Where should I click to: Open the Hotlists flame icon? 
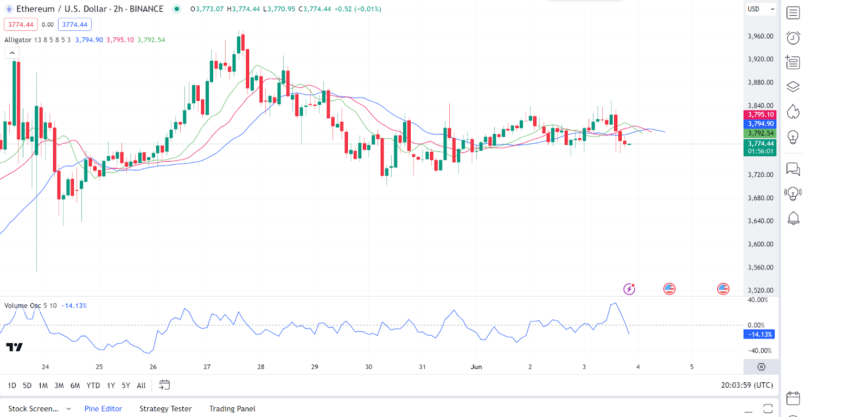pos(793,112)
